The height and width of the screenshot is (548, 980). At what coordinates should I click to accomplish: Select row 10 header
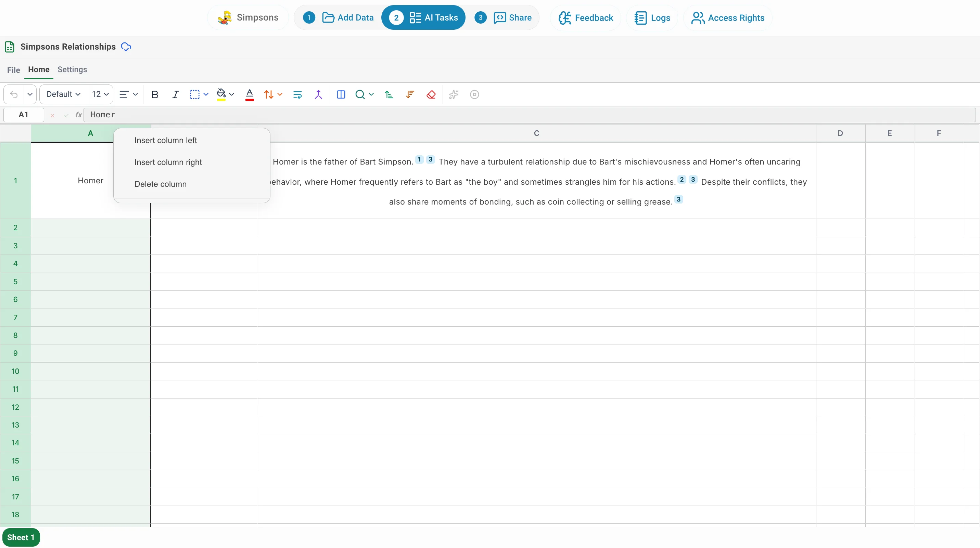pos(15,371)
